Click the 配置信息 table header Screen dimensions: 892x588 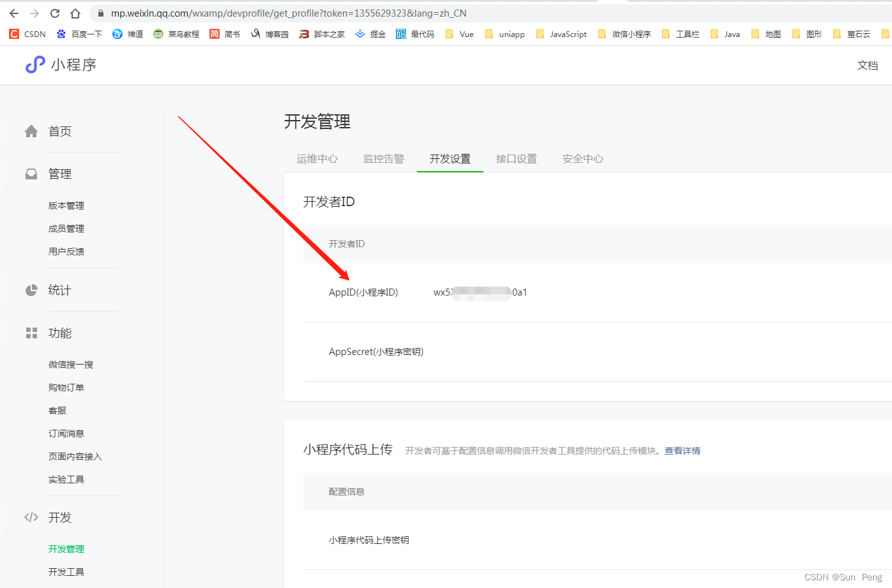[x=347, y=492]
